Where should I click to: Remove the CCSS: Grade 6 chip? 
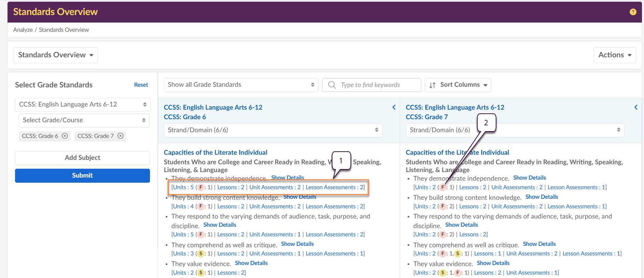point(65,136)
